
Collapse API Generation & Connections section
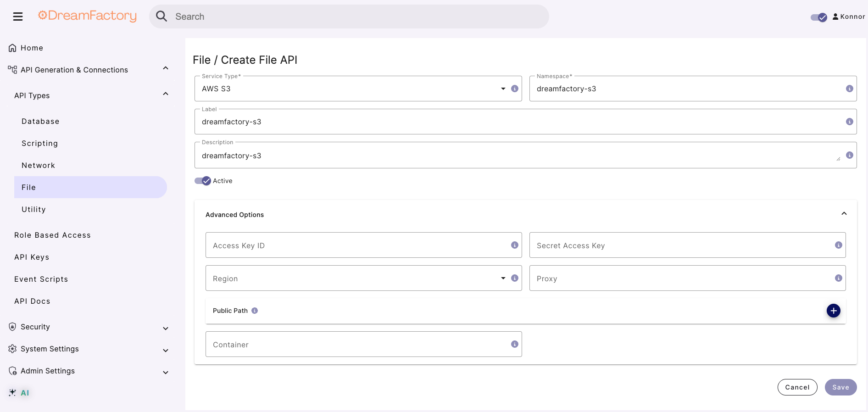coord(166,68)
